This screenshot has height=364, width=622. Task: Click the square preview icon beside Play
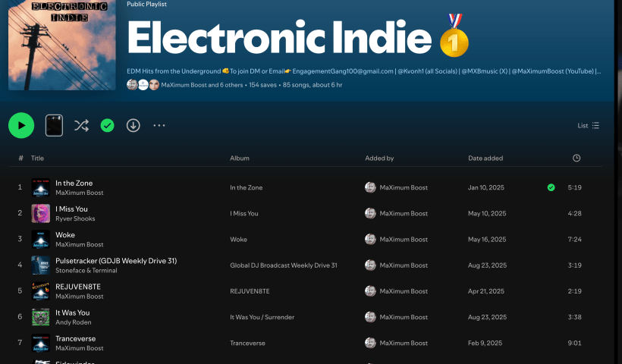(x=54, y=125)
